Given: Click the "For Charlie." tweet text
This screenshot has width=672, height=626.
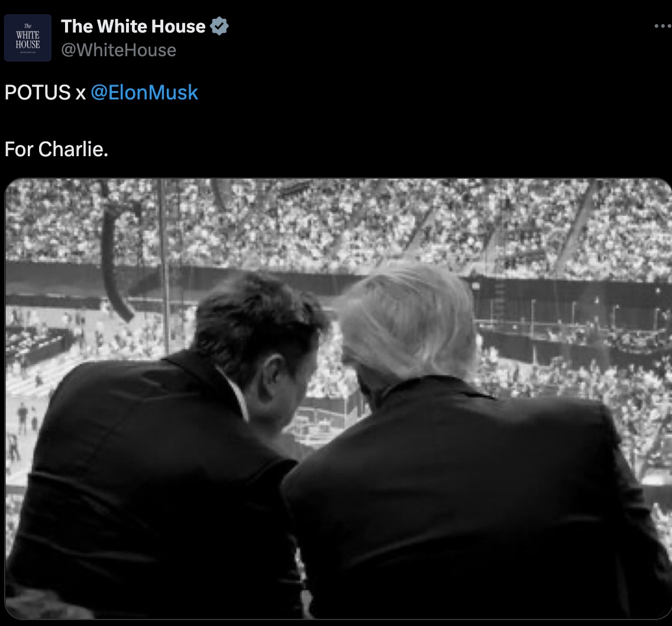Looking at the screenshot, I should point(56,149).
